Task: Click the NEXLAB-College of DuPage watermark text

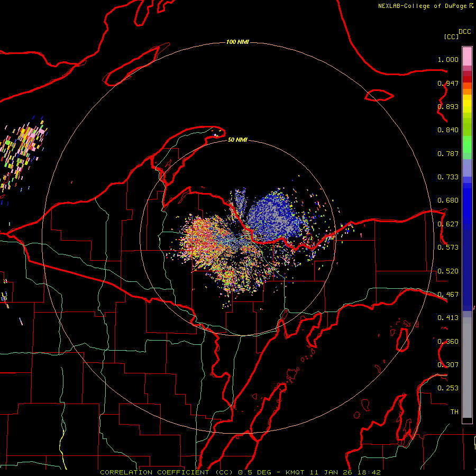Action: [423, 6]
